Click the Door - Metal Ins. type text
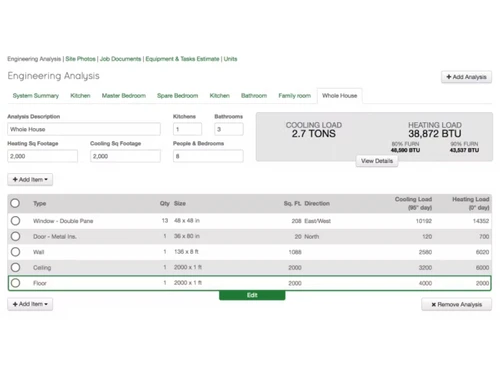The image size is (500, 375). click(x=55, y=237)
